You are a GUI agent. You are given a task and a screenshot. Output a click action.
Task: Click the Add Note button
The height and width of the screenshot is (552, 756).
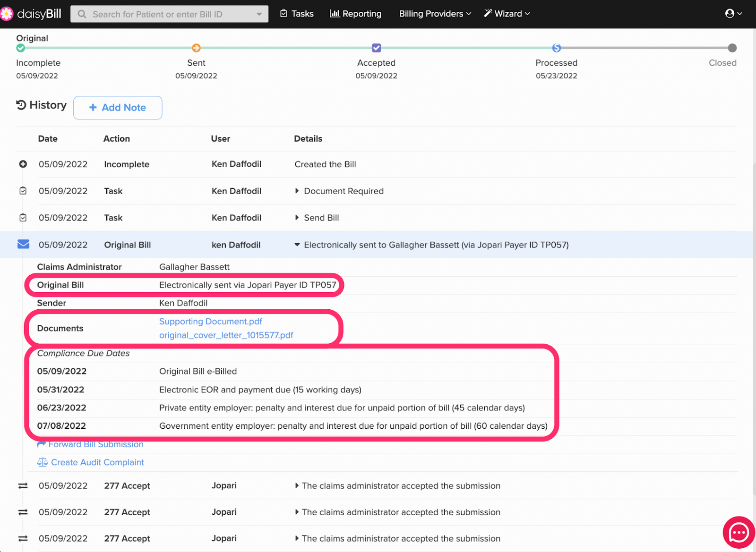(118, 108)
